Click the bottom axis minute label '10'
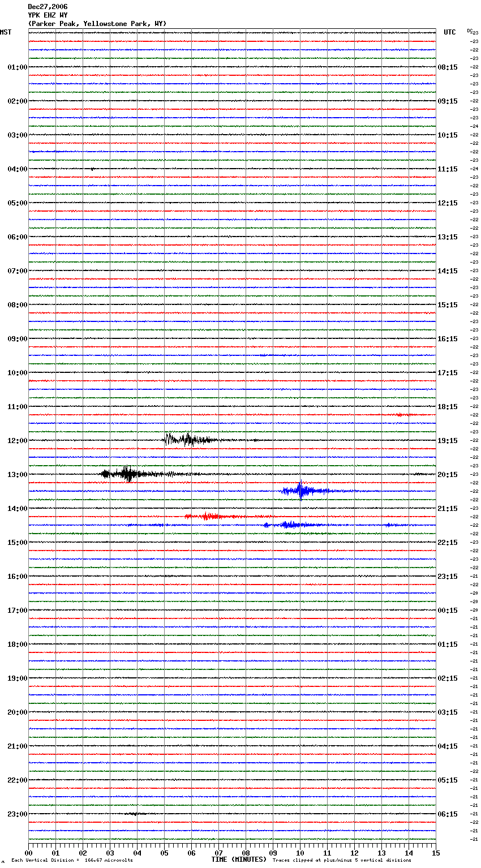 [x=300, y=853]
